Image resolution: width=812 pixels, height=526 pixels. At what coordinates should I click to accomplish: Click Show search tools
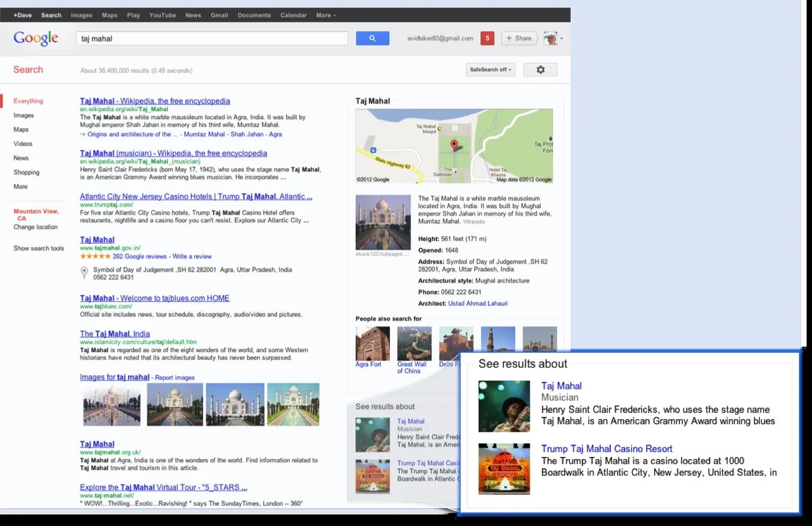(x=39, y=248)
